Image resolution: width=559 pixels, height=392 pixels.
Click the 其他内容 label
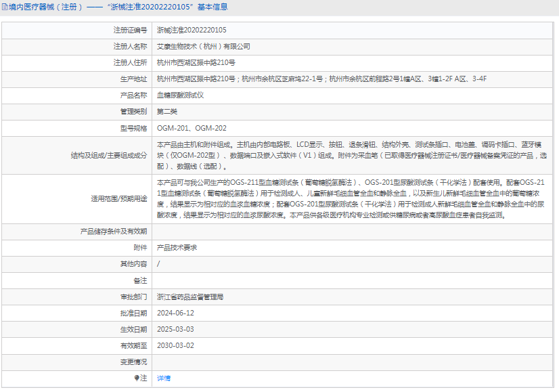click(x=133, y=264)
